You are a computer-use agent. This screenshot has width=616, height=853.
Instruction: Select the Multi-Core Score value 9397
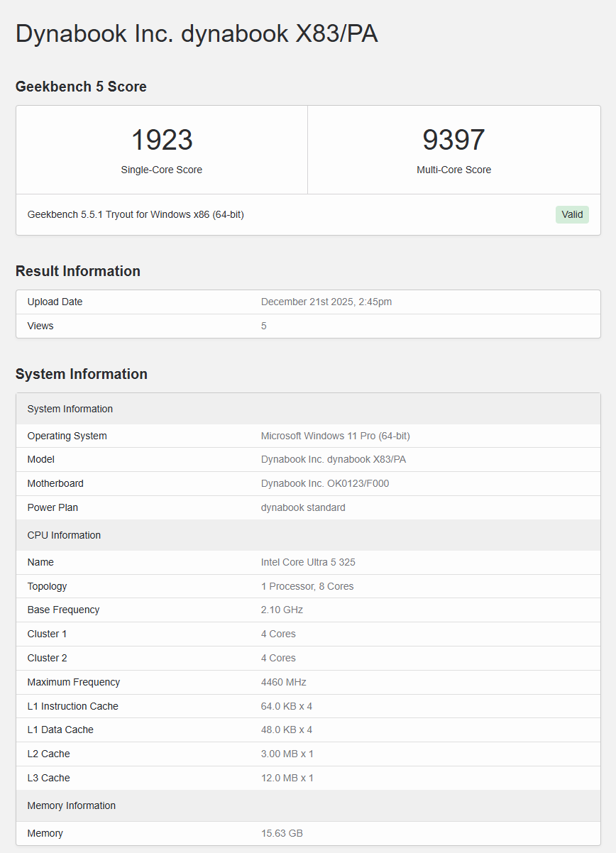coord(454,140)
